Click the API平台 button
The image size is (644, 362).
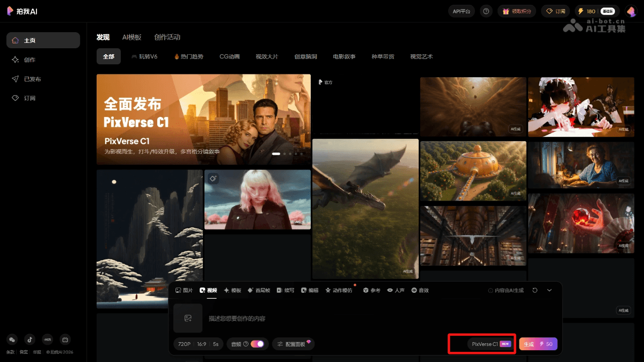click(462, 11)
